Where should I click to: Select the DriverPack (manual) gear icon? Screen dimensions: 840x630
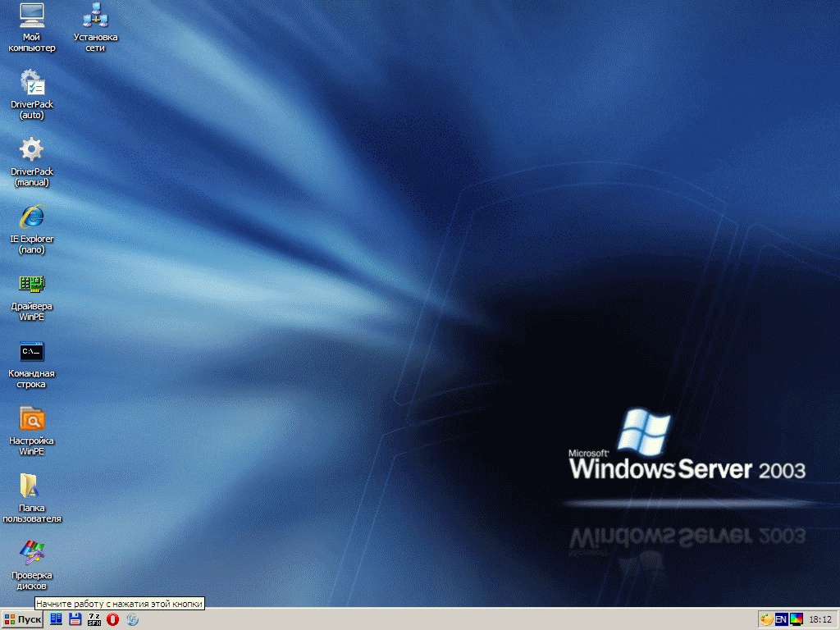click(x=32, y=162)
